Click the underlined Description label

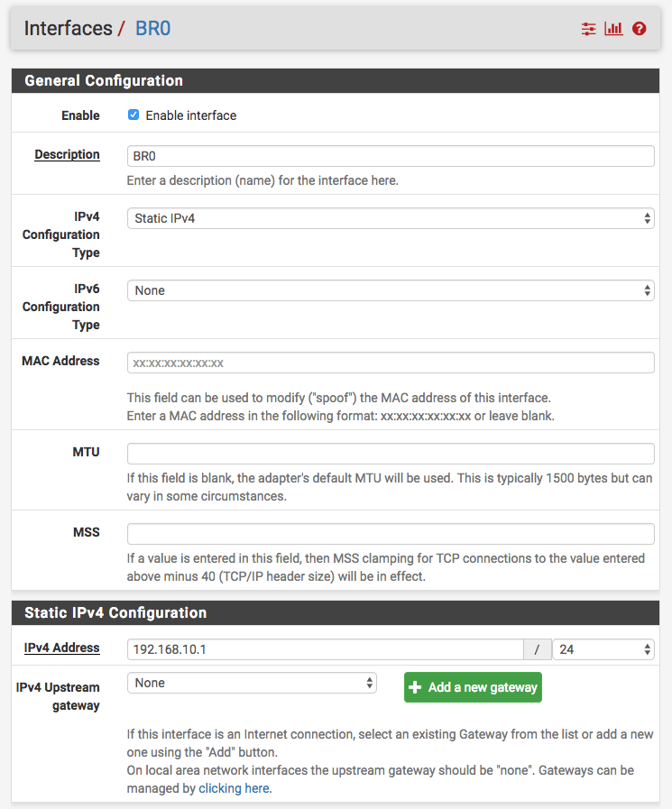(x=67, y=154)
